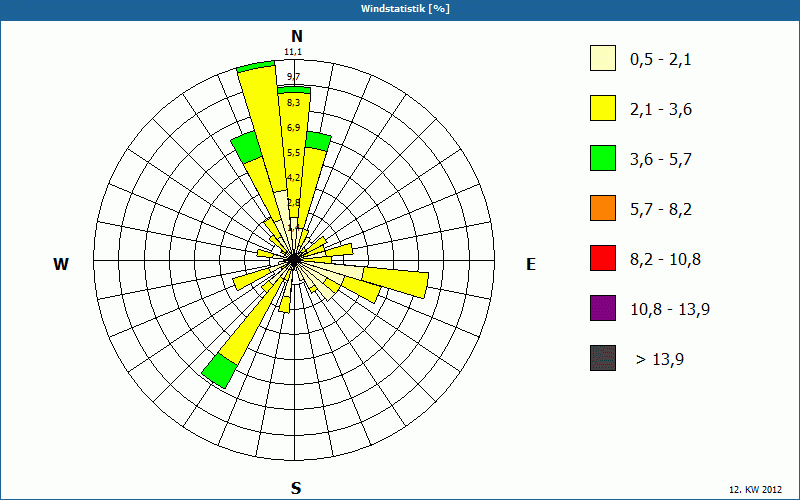This screenshot has width=800, height=500.
Task: Click the '8,3' axis value
Action: point(293,103)
